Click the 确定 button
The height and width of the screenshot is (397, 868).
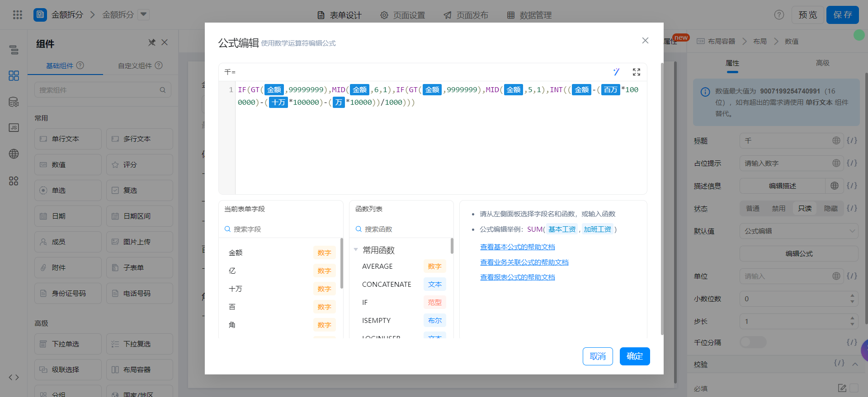tap(635, 356)
